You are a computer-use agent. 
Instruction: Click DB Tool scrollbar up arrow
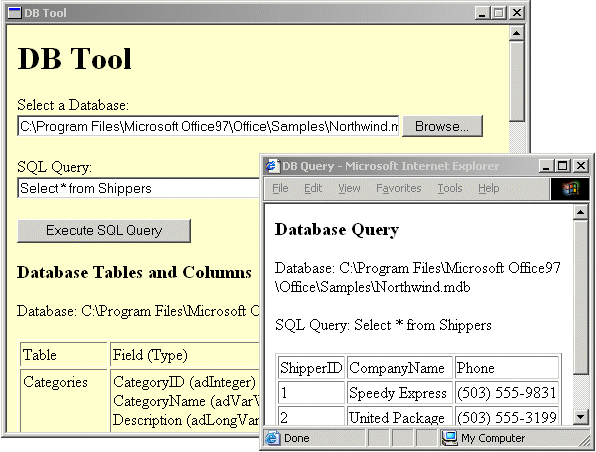(x=516, y=33)
